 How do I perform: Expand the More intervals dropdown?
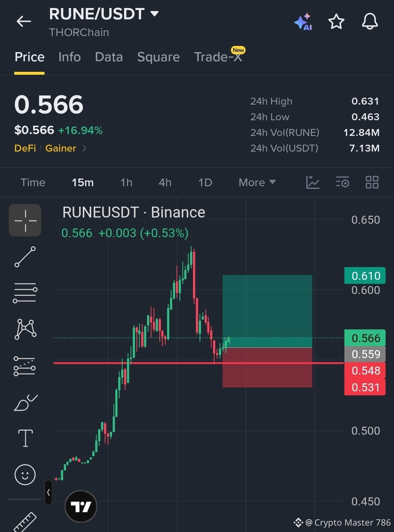(257, 182)
